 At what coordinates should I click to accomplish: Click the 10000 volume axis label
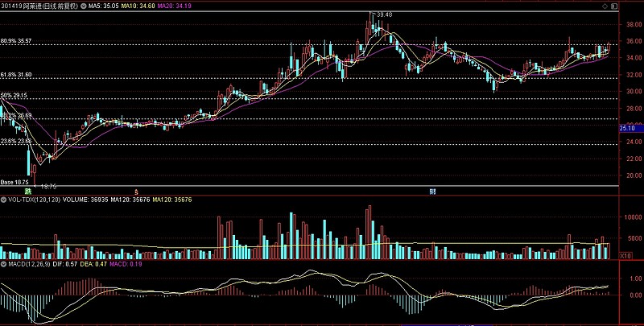633,217
